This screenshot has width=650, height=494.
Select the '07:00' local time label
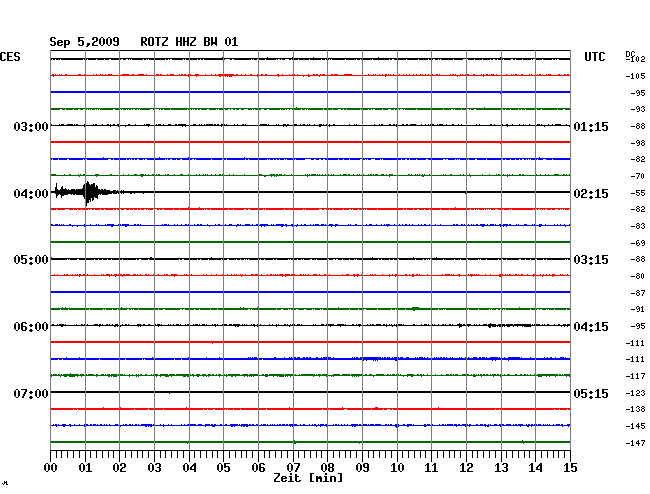click(31, 393)
